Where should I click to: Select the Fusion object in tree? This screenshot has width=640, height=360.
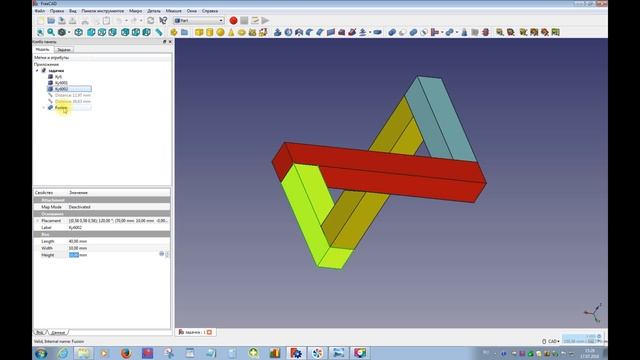tap(61, 108)
